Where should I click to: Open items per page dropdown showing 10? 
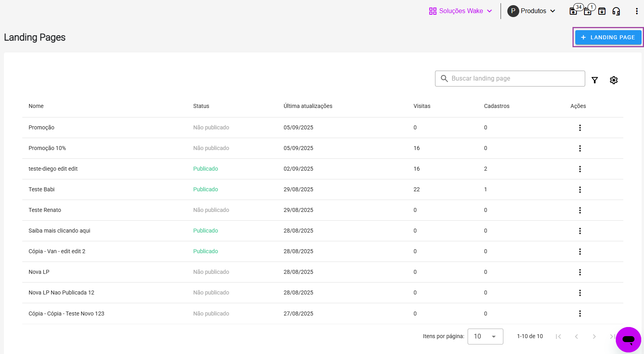485,337
